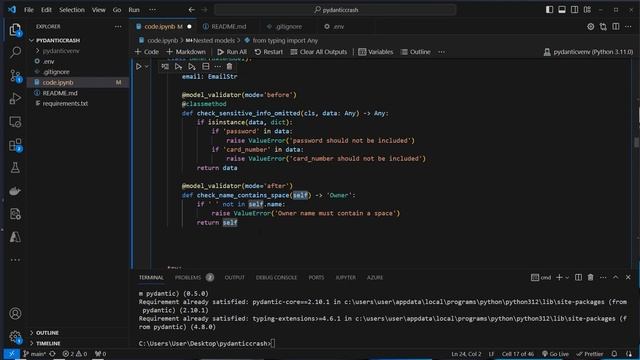Toggle secondary side bar visibility

click(x=574, y=10)
